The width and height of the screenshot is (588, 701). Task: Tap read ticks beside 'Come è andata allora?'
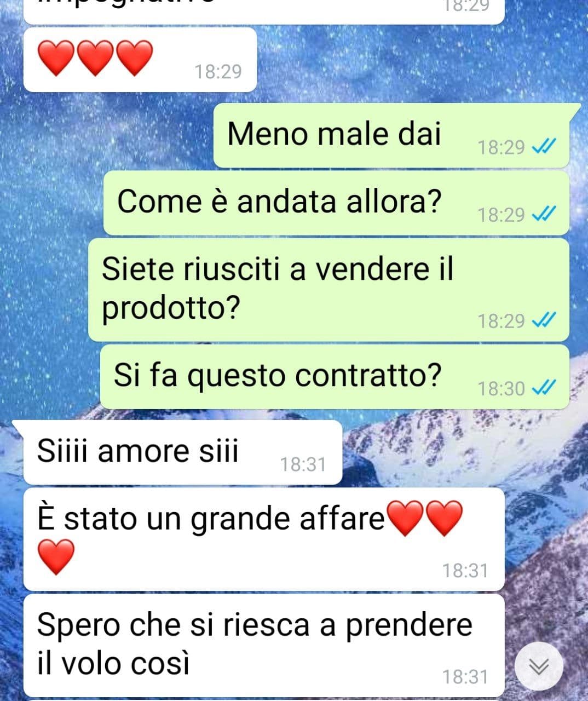click(544, 214)
